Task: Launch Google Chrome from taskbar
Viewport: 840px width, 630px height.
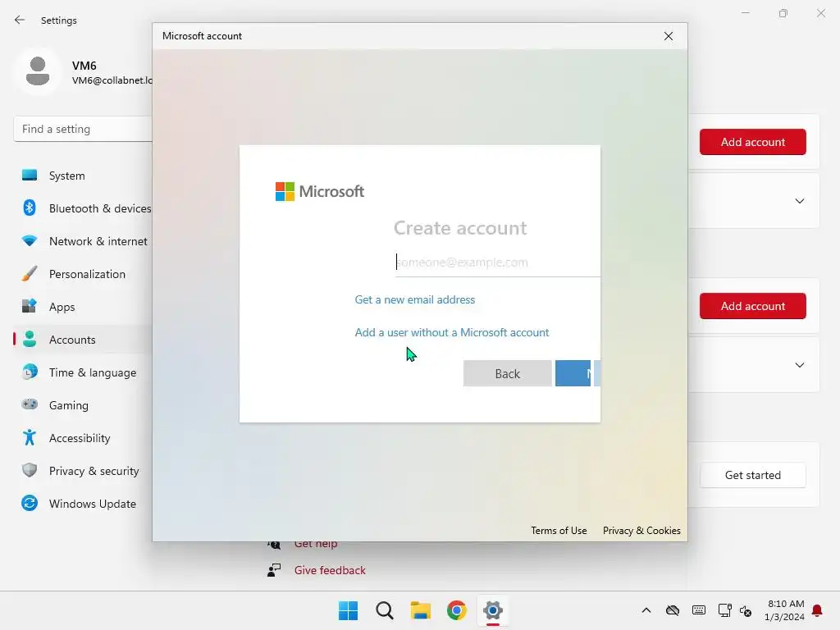Action: pyautogui.click(x=456, y=610)
